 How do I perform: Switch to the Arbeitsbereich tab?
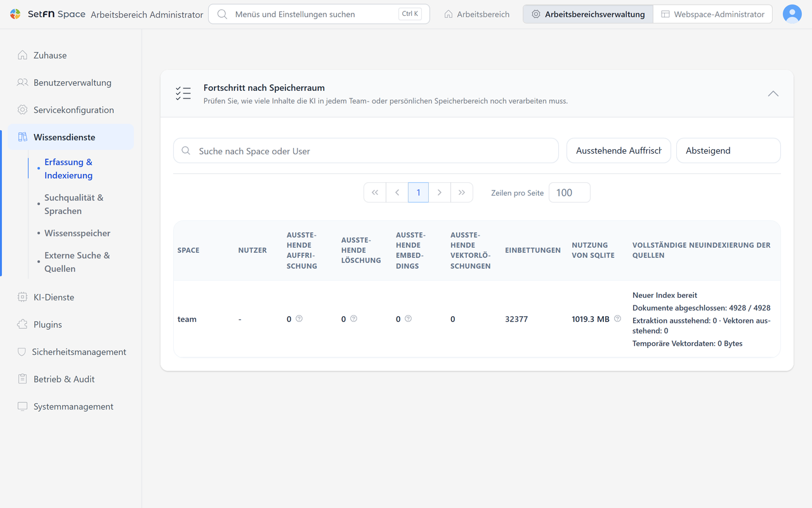[x=476, y=14]
